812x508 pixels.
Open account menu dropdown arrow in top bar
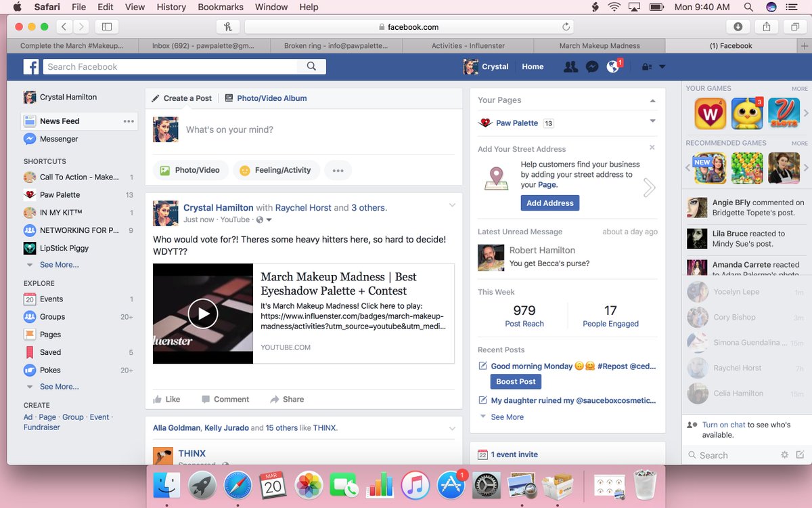pos(662,67)
